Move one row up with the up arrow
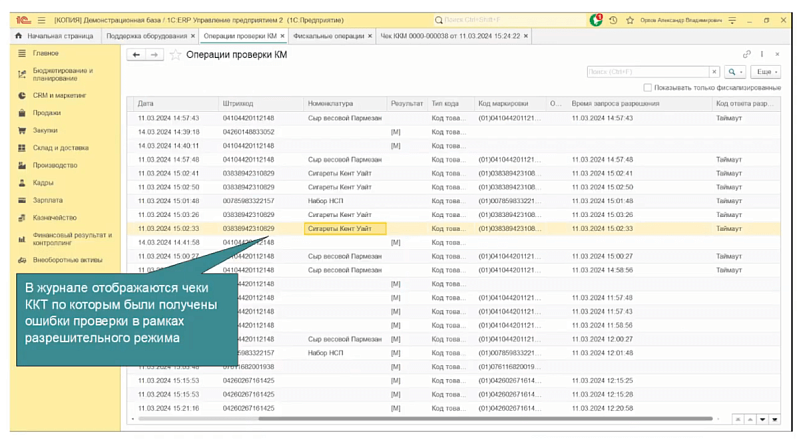799x444 pixels. click(750, 420)
